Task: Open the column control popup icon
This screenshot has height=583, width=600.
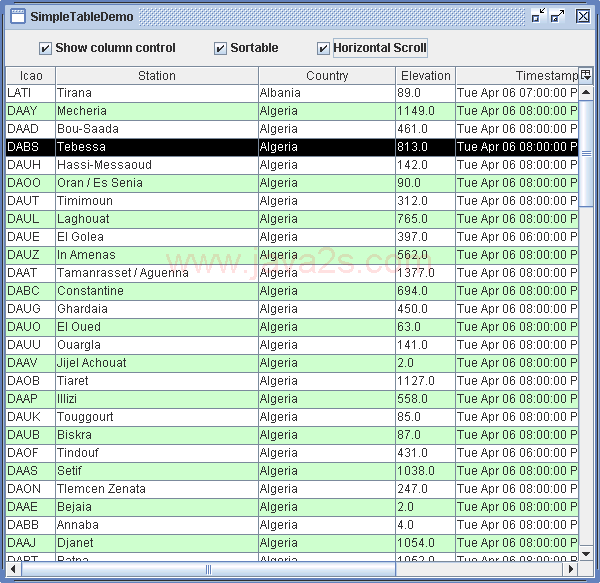Action: (585, 75)
